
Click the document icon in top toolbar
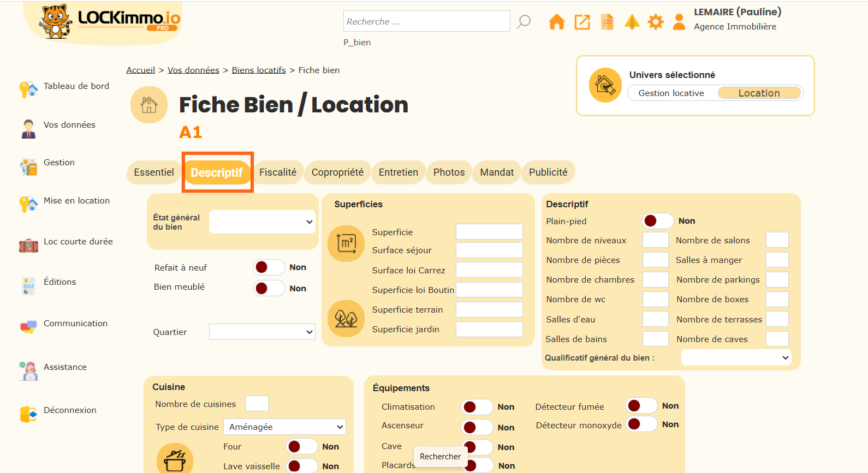(607, 22)
